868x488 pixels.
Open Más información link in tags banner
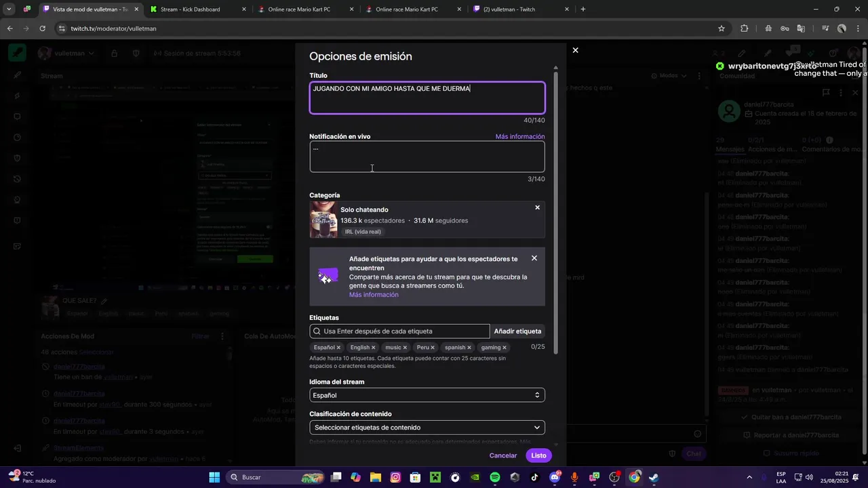[374, 295]
